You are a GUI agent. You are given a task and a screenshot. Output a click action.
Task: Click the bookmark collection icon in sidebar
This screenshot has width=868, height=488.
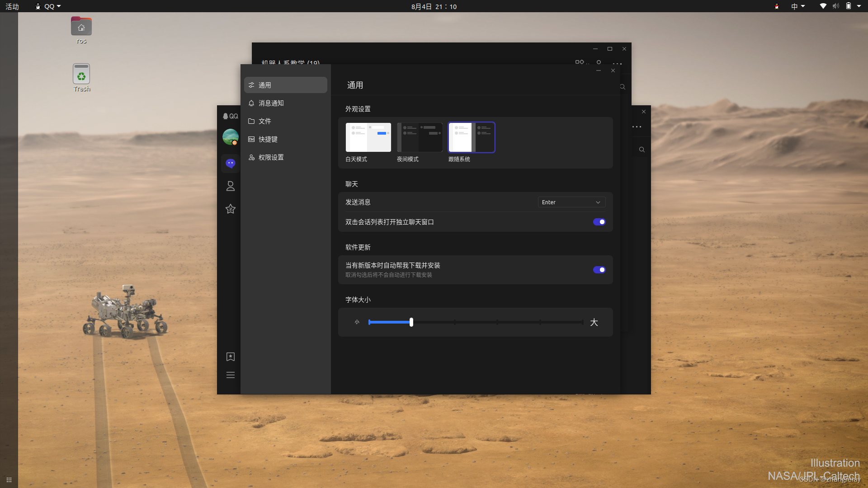coord(231,357)
